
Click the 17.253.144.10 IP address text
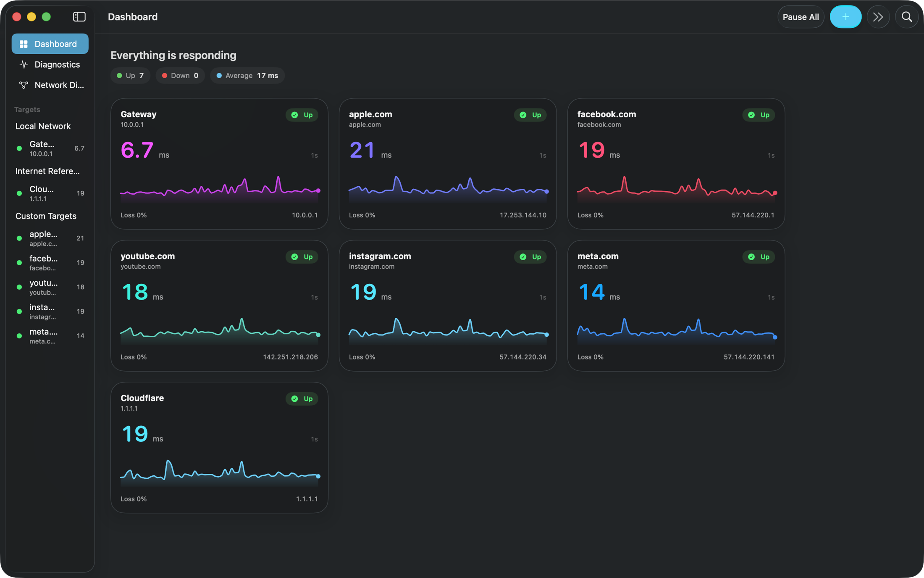click(523, 215)
